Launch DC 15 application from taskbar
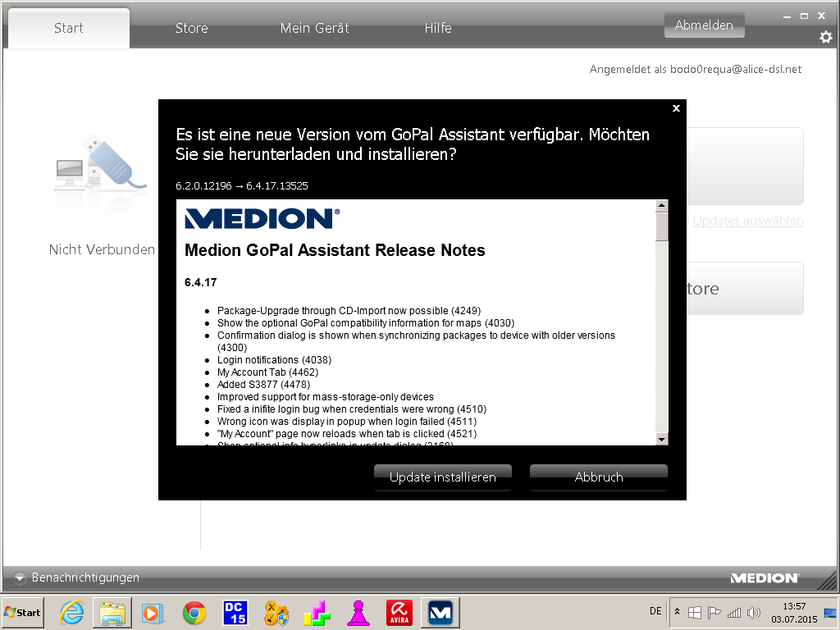Image resolution: width=840 pixels, height=630 pixels. (x=235, y=613)
